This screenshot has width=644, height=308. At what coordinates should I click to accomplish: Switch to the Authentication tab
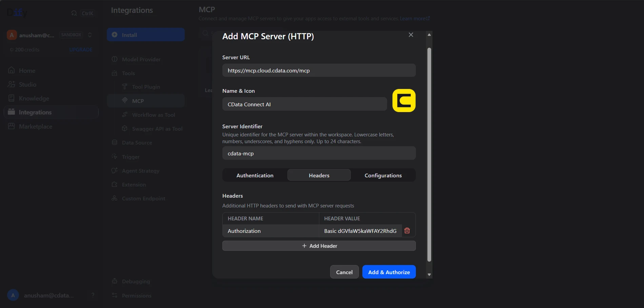pos(255,175)
